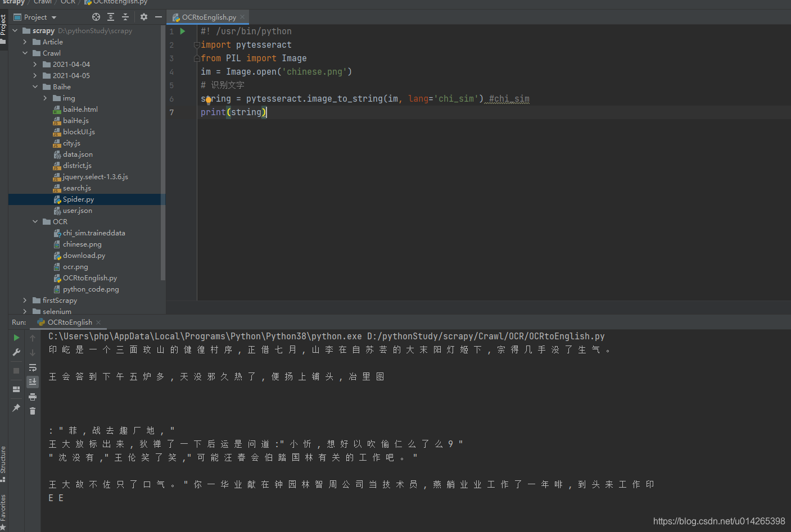
Task: Hide the Project panel with minus icon
Action: point(159,17)
